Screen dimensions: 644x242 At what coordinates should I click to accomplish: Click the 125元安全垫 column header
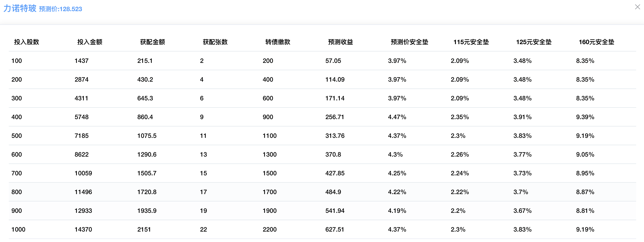[x=534, y=42]
